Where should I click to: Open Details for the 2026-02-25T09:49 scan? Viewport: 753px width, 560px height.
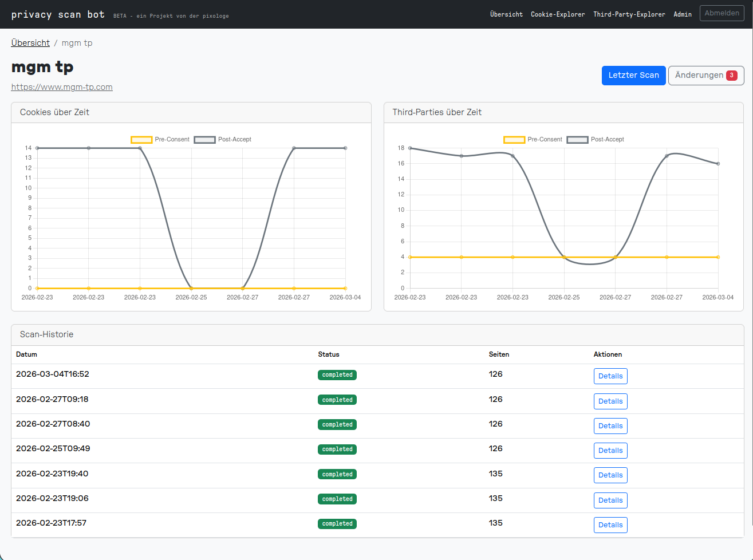click(610, 451)
